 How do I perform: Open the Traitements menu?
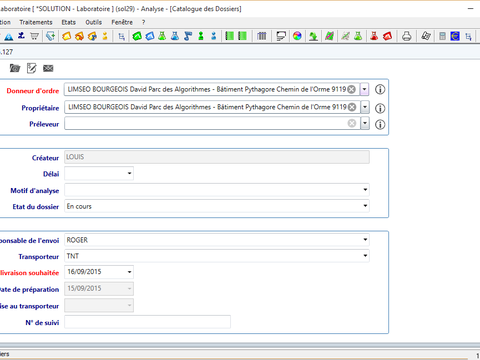coord(36,22)
